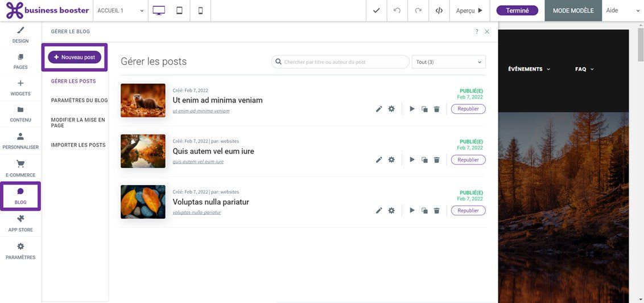Edit the 'Voluptas nulla pariatur' post pencil
The image size is (644, 303).
click(379, 211)
